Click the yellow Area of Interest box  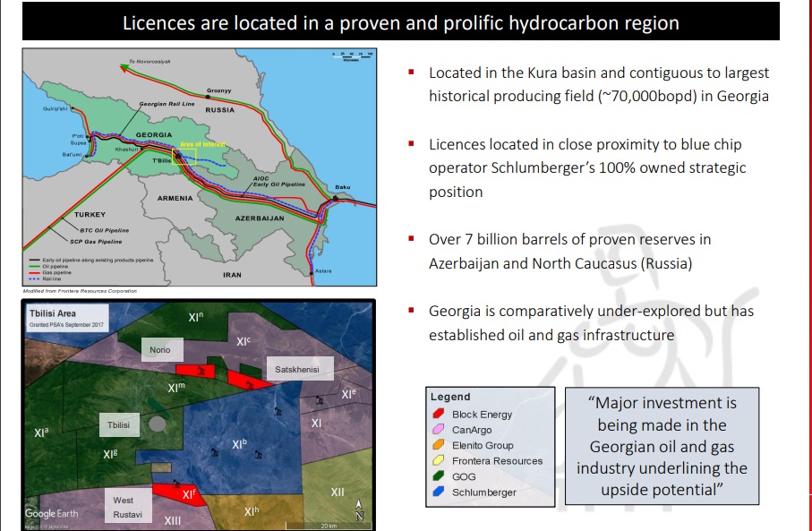(x=184, y=157)
